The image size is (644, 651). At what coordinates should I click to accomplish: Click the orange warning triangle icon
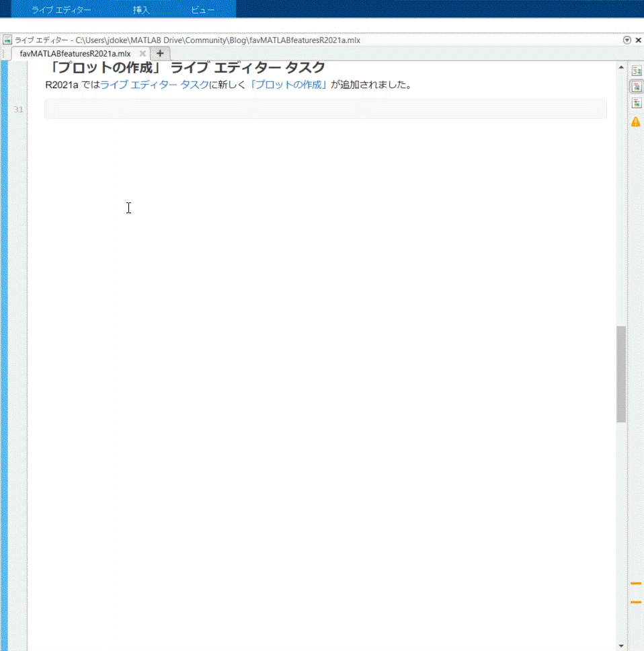pos(636,122)
